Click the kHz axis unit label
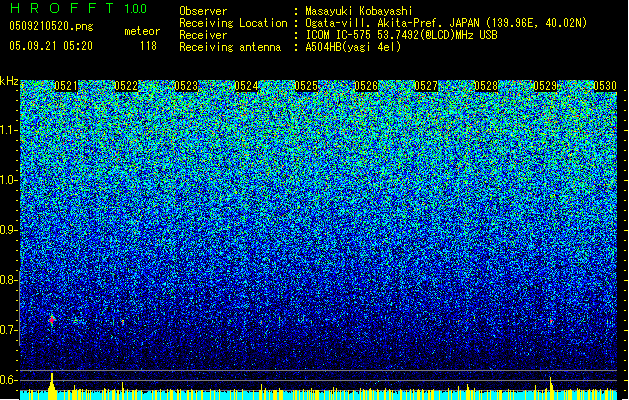 point(9,81)
